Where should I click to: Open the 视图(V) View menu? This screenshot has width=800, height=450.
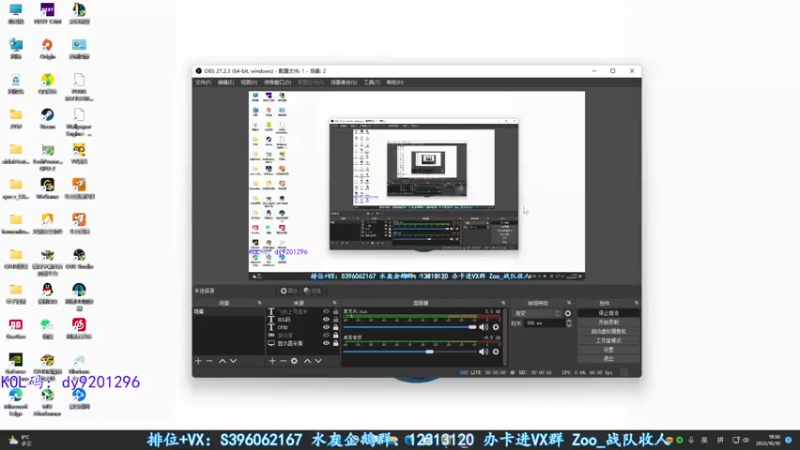[x=248, y=82]
